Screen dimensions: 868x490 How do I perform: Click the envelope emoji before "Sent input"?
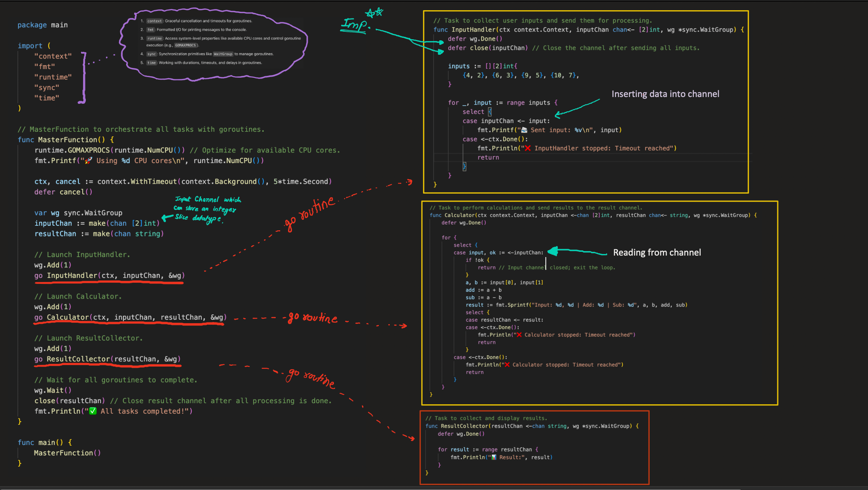pos(524,130)
